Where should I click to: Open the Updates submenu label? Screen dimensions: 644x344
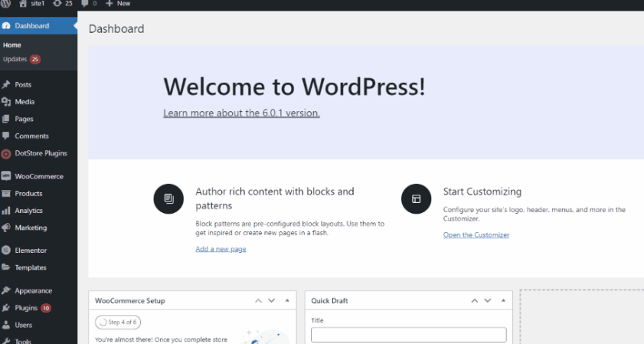coord(15,59)
